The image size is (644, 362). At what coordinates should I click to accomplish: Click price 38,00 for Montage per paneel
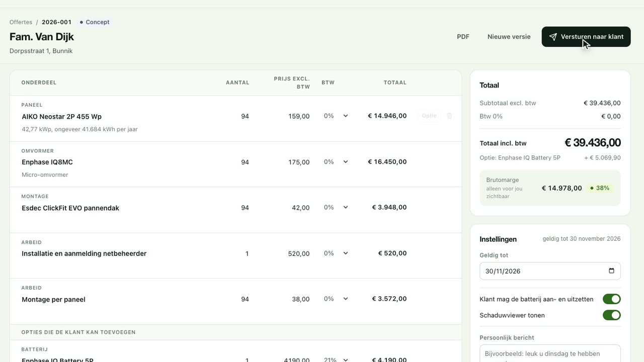pos(301,299)
